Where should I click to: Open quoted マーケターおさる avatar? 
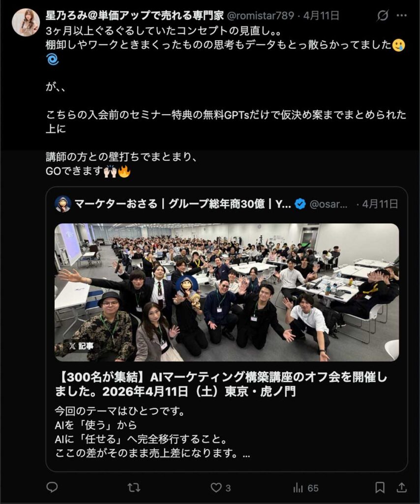point(62,204)
